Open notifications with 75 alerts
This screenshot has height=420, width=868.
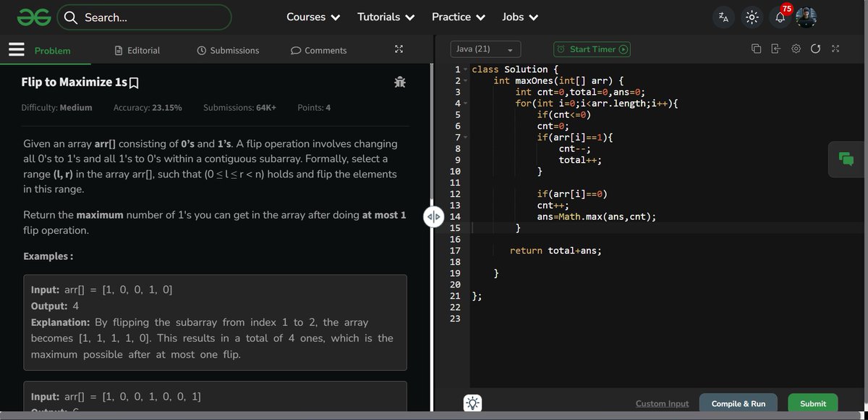(780, 16)
